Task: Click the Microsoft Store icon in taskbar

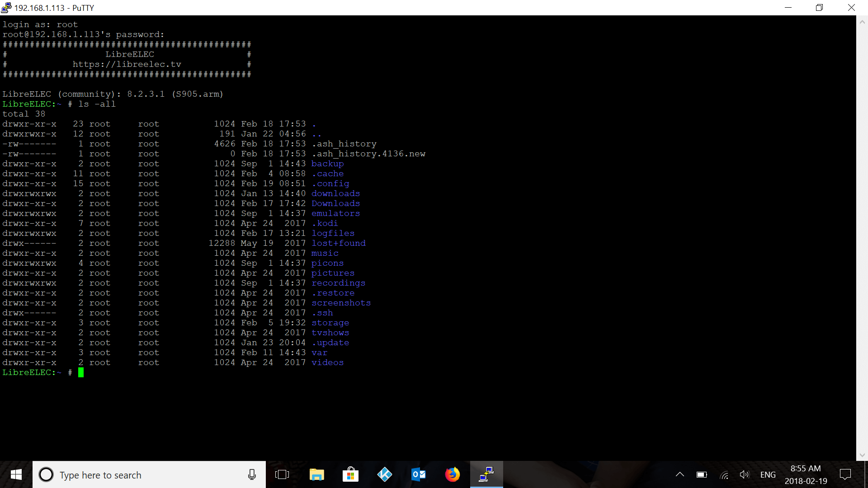Action: point(349,475)
